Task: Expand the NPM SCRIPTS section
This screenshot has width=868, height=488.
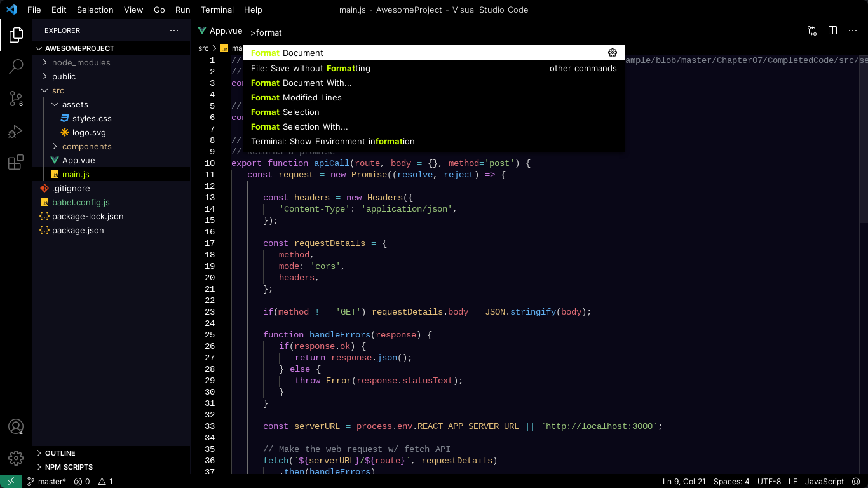Action: (x=111, y=467)
